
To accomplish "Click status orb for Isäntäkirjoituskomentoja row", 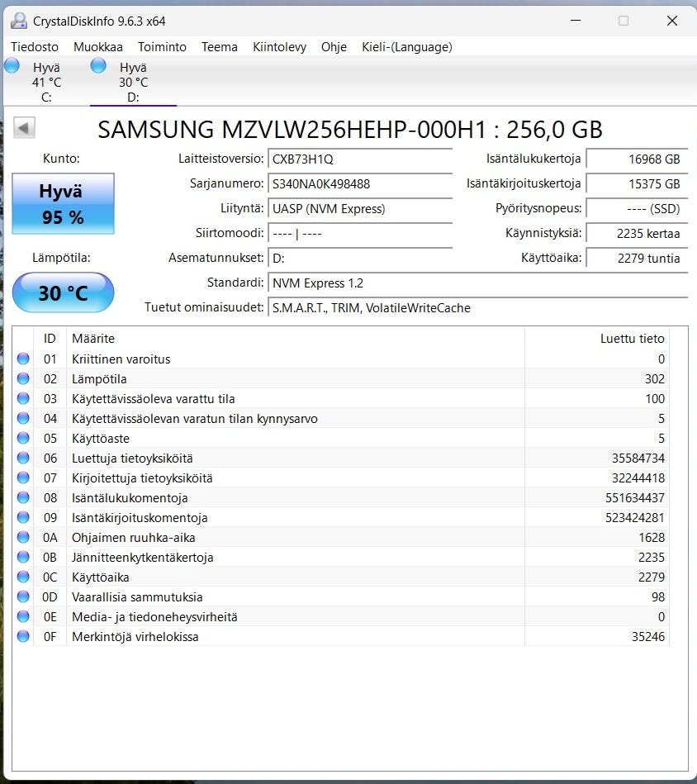I will click(x=23, y=517).
